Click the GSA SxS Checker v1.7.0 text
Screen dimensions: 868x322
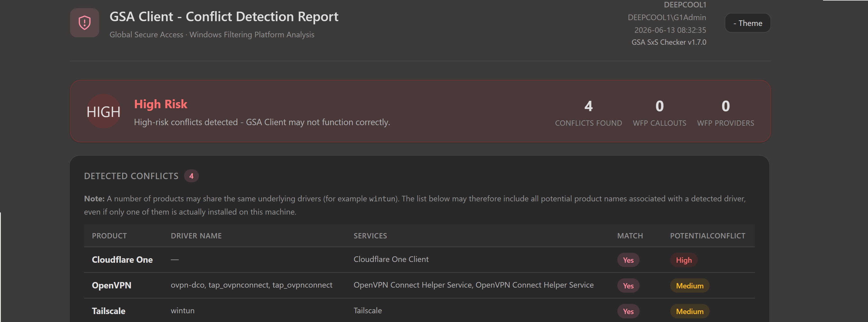coord(669,42)
